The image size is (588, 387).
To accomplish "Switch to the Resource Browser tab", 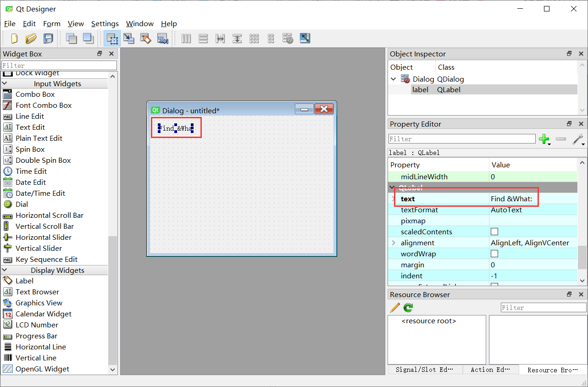I will tap(553, 370).
